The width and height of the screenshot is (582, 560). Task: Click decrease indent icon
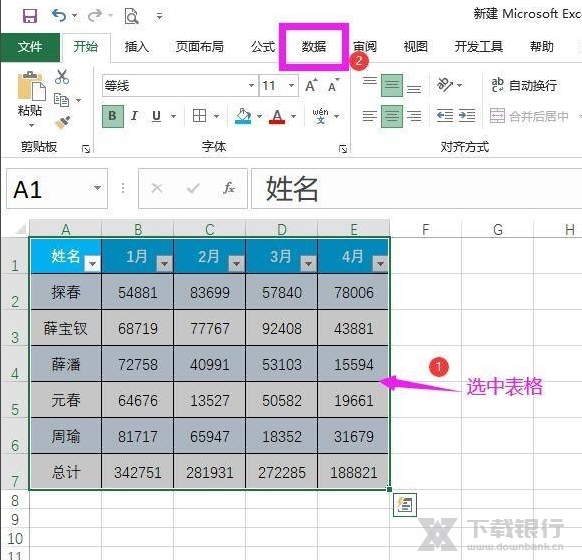[445, 116]
